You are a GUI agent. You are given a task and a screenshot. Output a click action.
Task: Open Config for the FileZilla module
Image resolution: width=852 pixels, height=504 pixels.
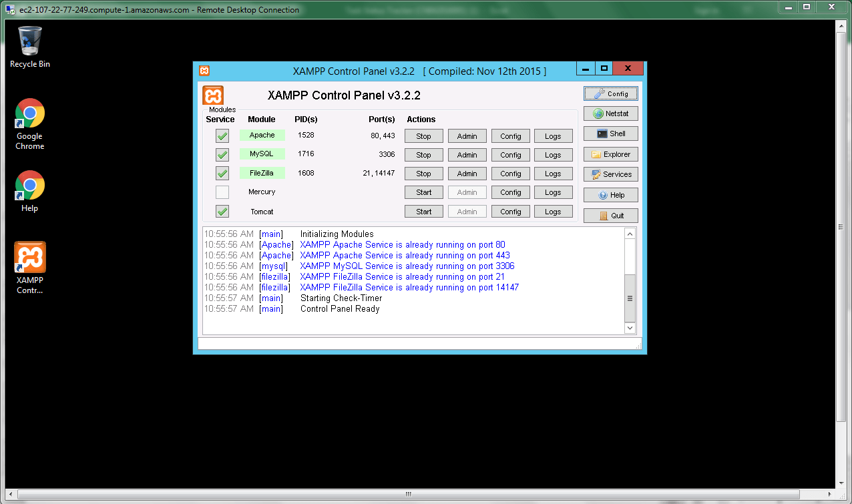tap(510, 174)
